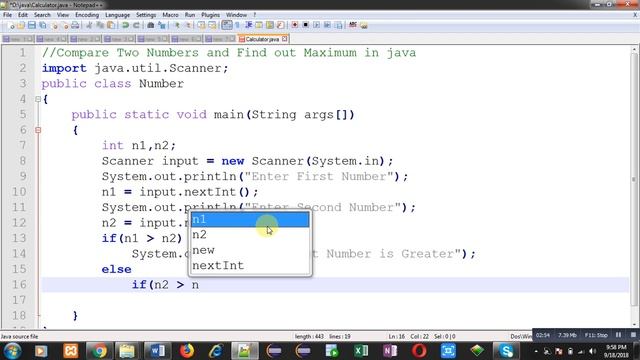Open the Macro menu
Viewport: 640px width, 360px height.
coord(170,15)
